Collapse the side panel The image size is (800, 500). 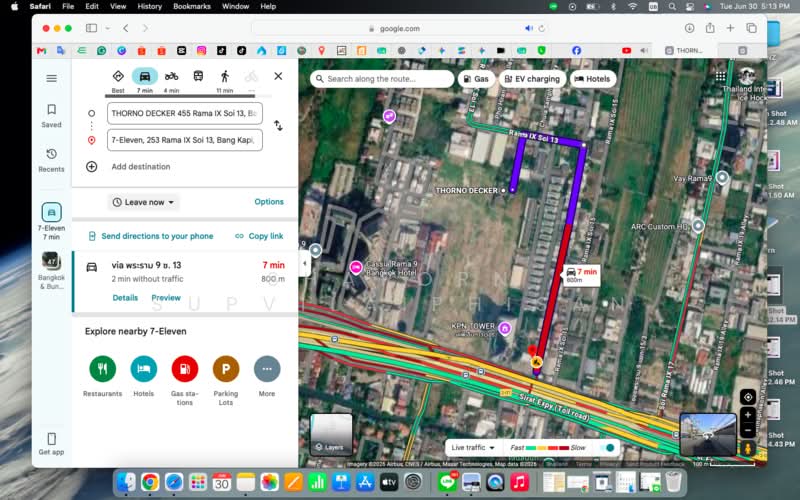coord(305,263)
